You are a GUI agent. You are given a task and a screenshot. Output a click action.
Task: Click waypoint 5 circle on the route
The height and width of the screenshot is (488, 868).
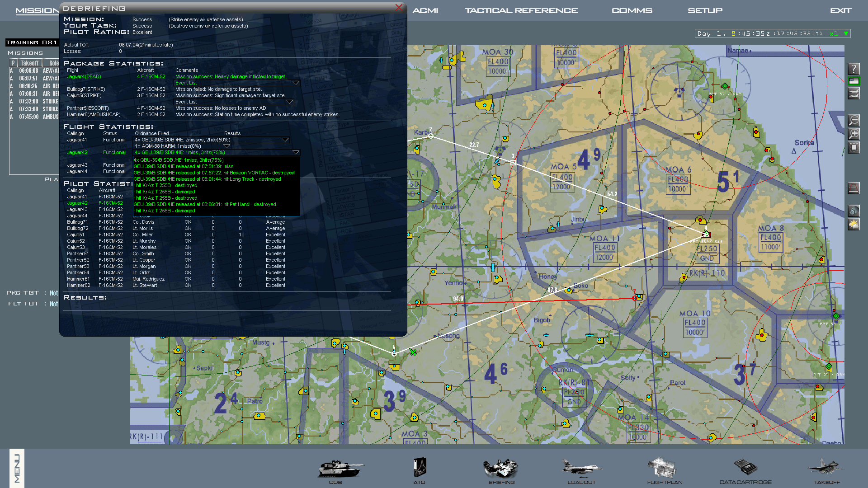tap(394, 353)
